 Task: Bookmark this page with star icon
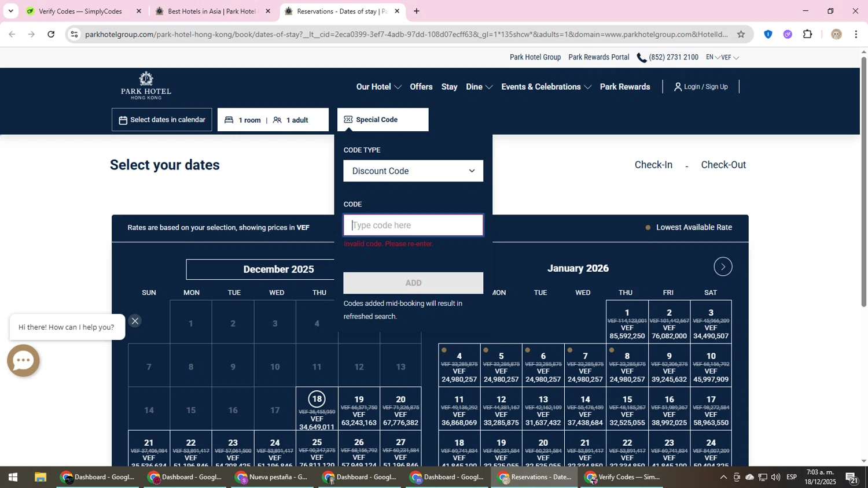(741, 34)
